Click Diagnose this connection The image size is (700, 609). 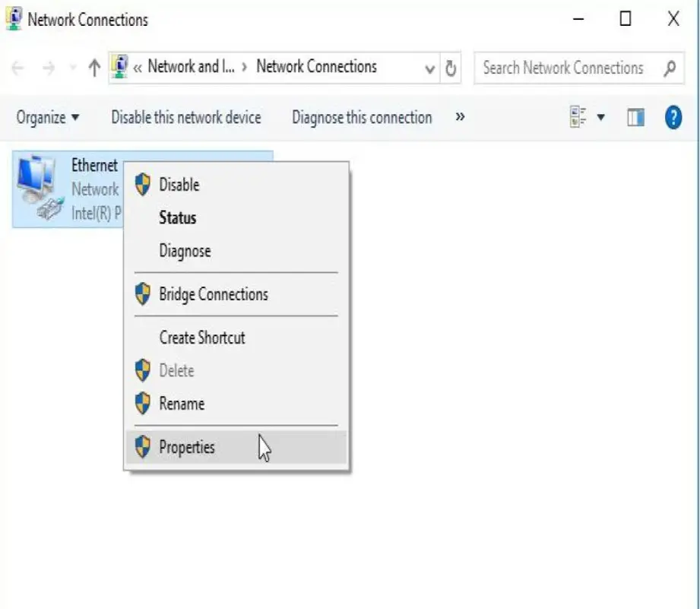coord(362,118)
